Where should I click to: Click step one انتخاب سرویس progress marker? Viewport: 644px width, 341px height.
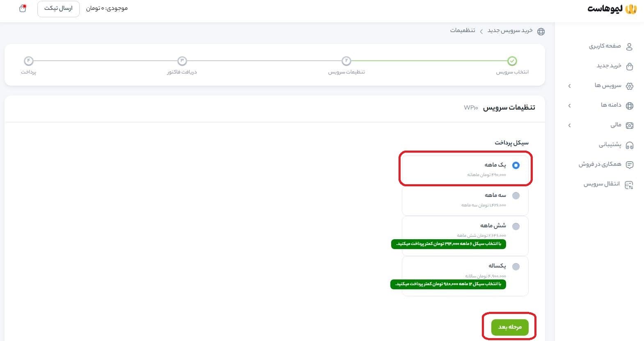(x=512, y=61)
